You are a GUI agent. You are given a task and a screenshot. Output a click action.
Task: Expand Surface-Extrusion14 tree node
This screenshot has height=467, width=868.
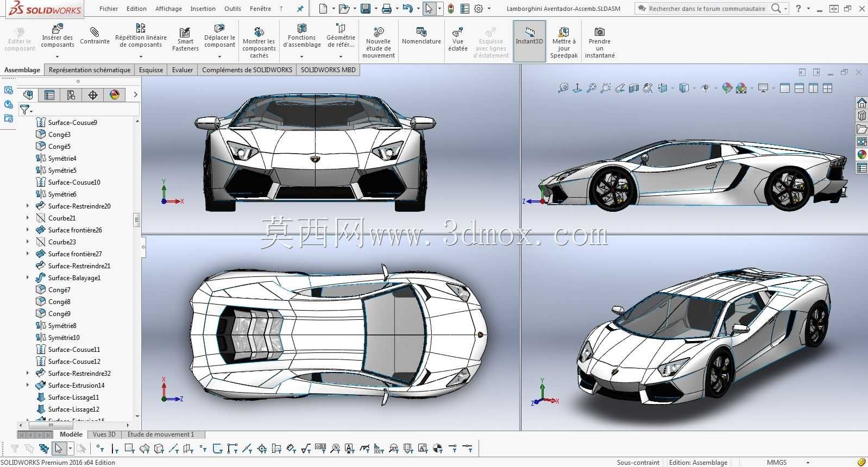pos(28,385)
